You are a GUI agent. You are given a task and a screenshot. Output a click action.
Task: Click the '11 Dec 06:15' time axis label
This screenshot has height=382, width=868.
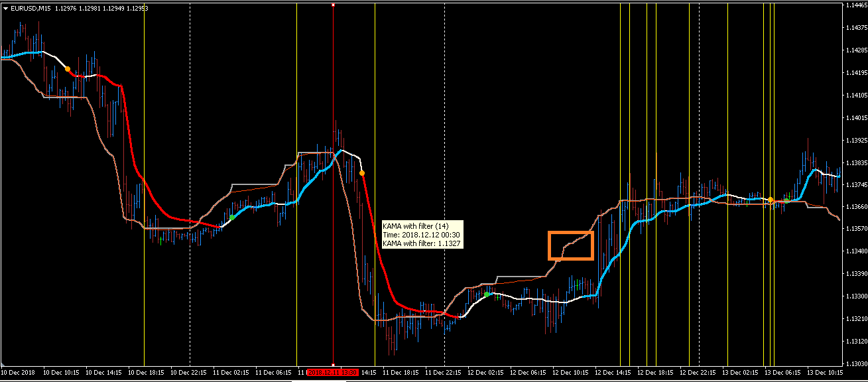click(274, 373)
